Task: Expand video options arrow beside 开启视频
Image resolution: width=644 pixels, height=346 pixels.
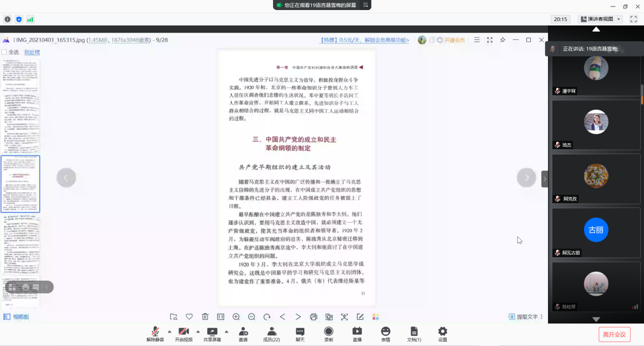Action: 198,331
